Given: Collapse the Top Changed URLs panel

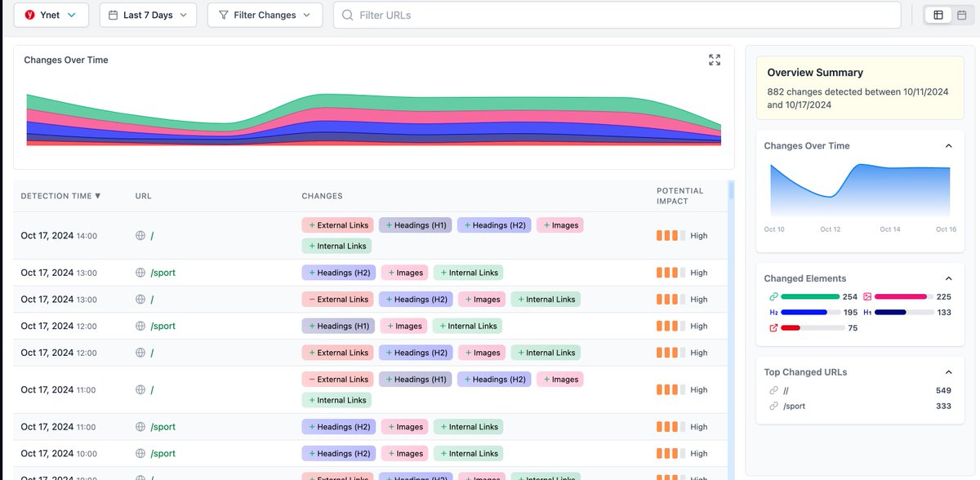Looking at the screenshot, I should [x=948, y=371].
